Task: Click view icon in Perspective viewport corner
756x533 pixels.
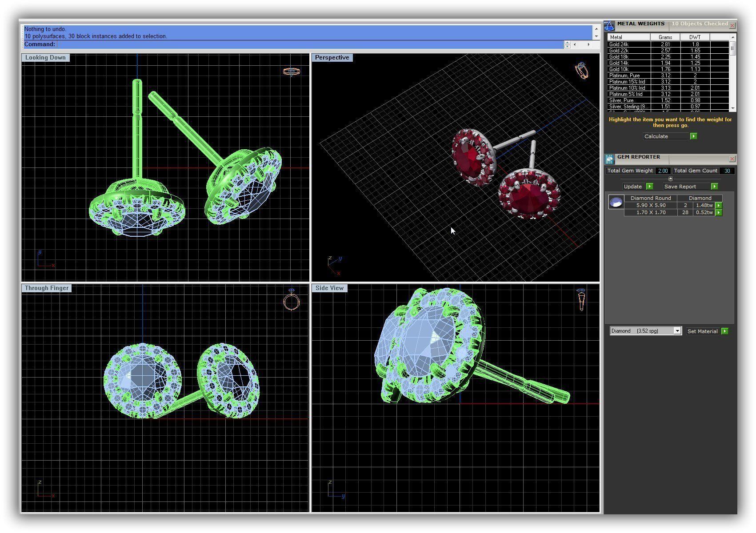Action: pos(581,70)
